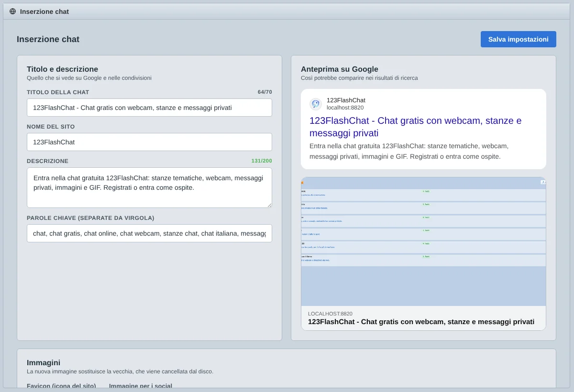Click the green 131/200 description counter
The height and width of the screenshot is (392, 574).
pyautogui.click(x=262, y=161)
